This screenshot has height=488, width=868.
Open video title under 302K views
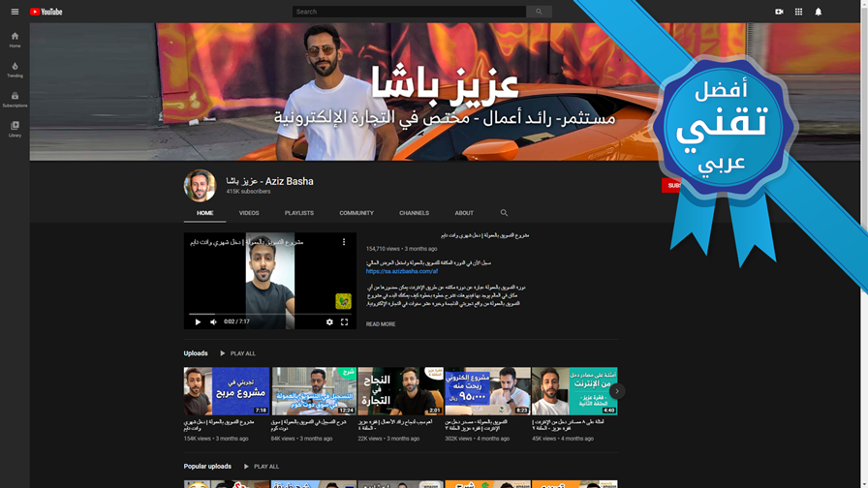pyautogui.click(x=476, y=425)
